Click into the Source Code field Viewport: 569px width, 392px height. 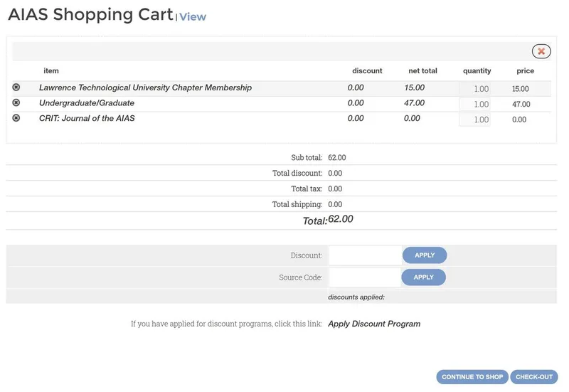tap(365, 277)
